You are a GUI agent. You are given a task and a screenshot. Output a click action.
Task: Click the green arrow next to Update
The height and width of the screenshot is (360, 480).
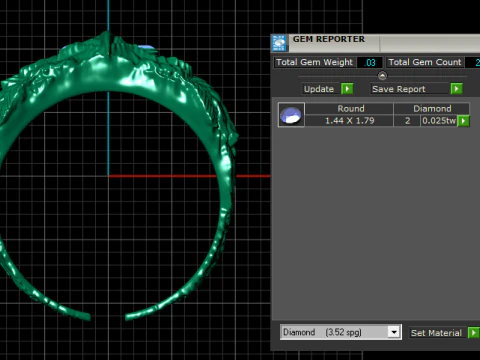[347, 89]
